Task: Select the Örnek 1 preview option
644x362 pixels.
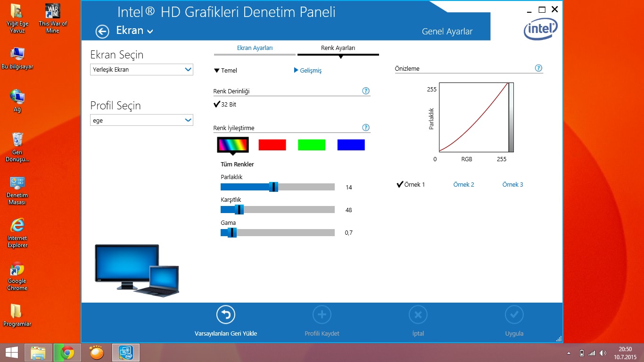Action: [x=411, y=184]
